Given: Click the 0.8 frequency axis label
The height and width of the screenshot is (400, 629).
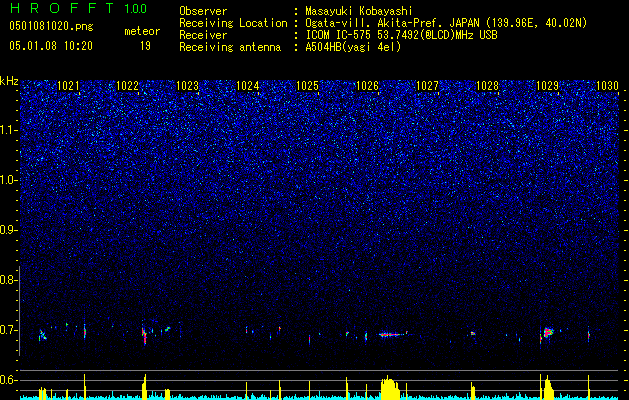Looking at the screenshot, I should click(x=9, y=280).
